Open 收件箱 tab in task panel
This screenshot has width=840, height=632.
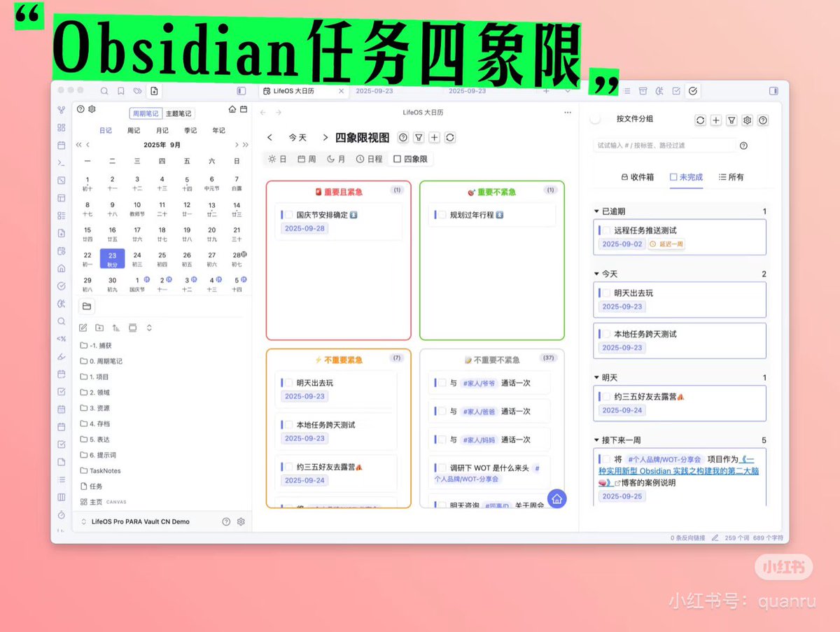[638, 177]
